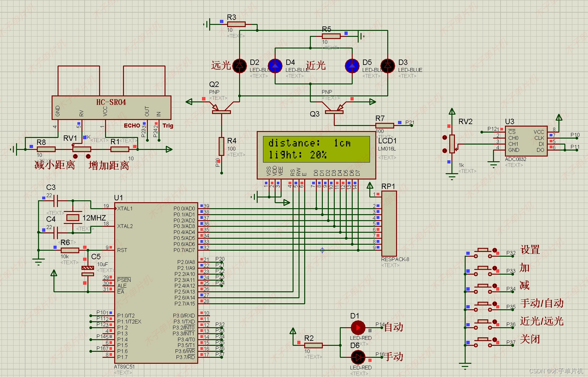Select the C5 10uF capacitor symbol

[x=88, y=271]
